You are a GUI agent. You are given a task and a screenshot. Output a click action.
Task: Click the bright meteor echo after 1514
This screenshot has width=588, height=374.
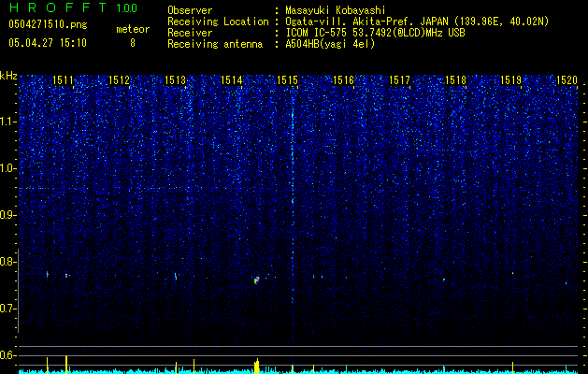(256, 280)
